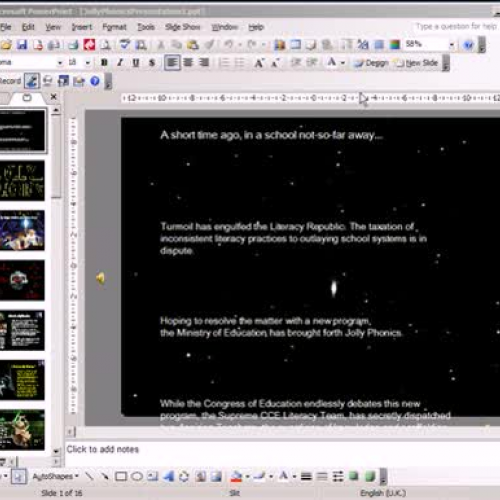
Task: Click the Record button
Action: pyautogui.click(x=10, y=81)
